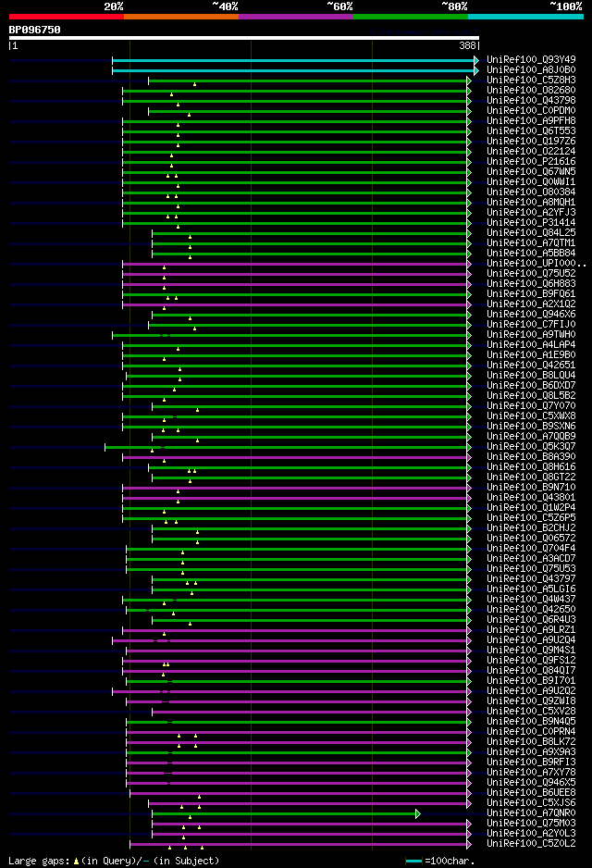
Task: Open hit UniRef100_Q93Y49
Action: (x=531, y=59)
